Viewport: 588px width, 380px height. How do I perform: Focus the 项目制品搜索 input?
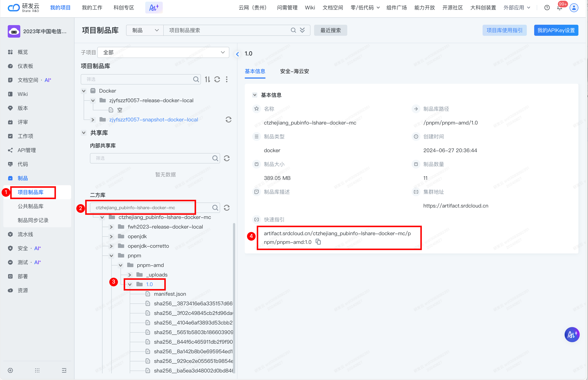click(227, 30)
